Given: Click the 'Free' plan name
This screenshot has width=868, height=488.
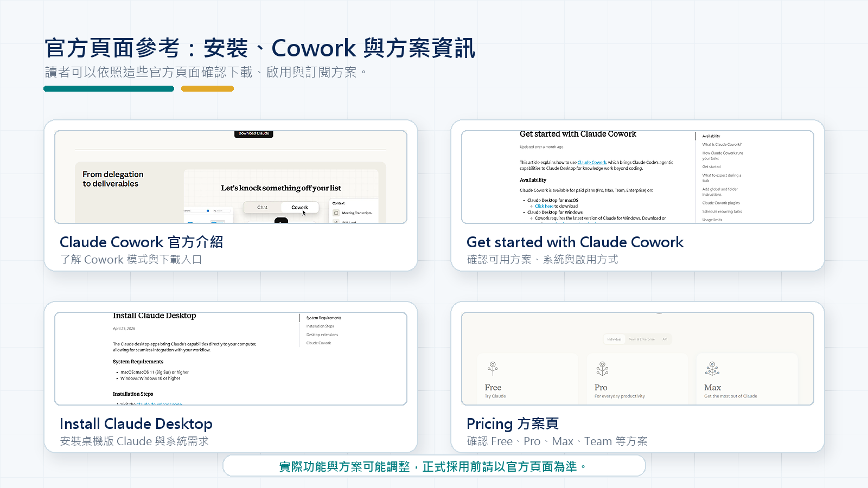Looking at the screenshot, I should [493, 387].
